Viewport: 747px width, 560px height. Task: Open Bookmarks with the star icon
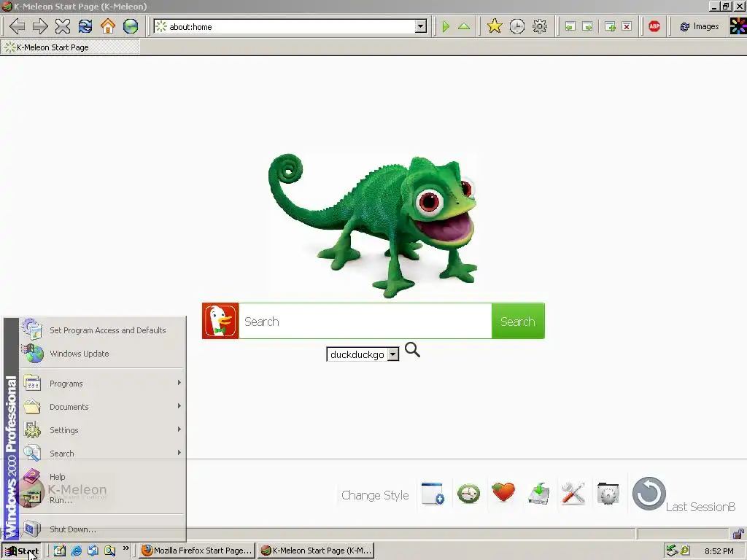[x=495, y=26]
